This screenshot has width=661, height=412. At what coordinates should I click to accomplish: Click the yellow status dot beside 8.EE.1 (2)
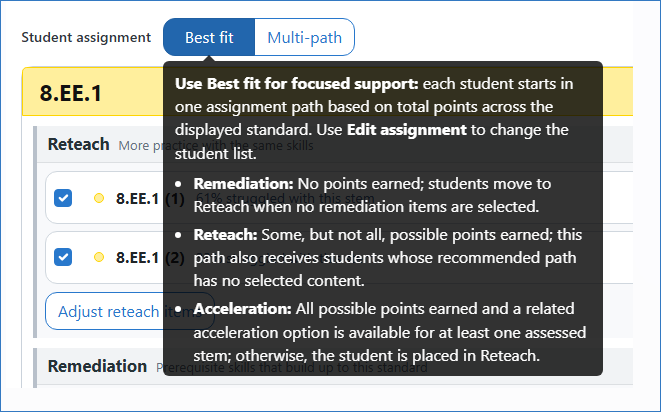pyautogui.click(x=99, y=257)
